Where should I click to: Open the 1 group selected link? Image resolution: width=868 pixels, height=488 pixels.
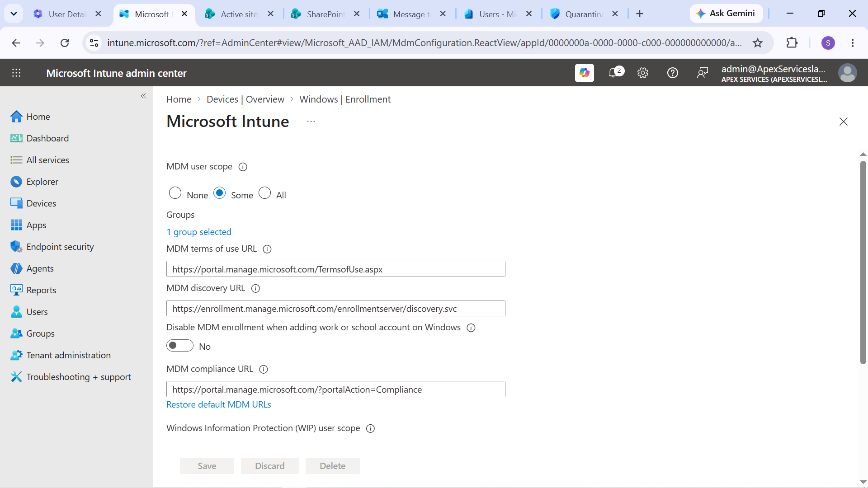[199, 232]
